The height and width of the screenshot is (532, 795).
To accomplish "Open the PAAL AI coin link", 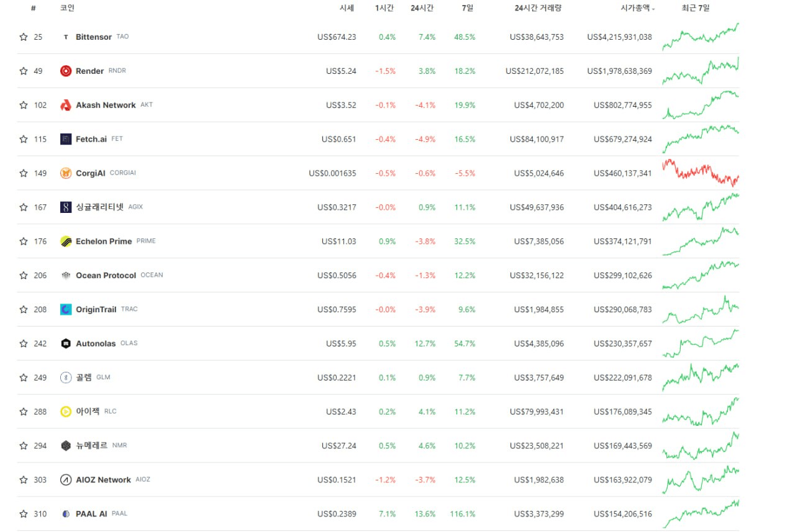I will pyautogui.click(x=91, y=514).
